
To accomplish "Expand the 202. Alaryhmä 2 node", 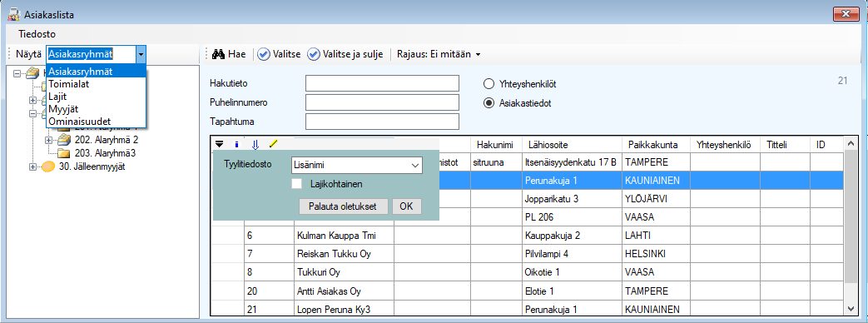I will pos(49,140).
